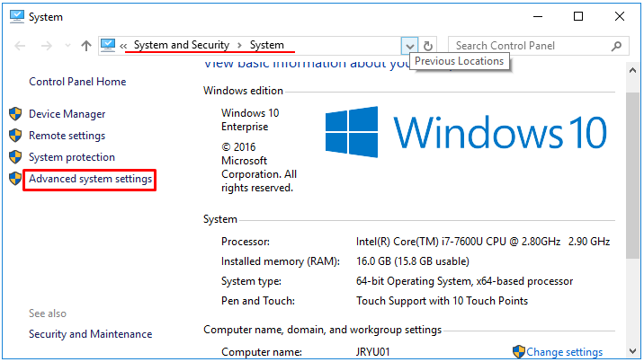Open the Previous Locations dropdown

(409, 46)
